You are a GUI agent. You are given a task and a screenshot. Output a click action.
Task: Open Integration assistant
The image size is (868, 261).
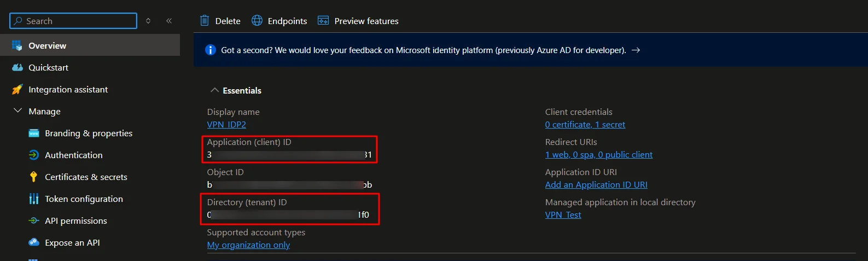pyautogui.click(x=68, y=89)
